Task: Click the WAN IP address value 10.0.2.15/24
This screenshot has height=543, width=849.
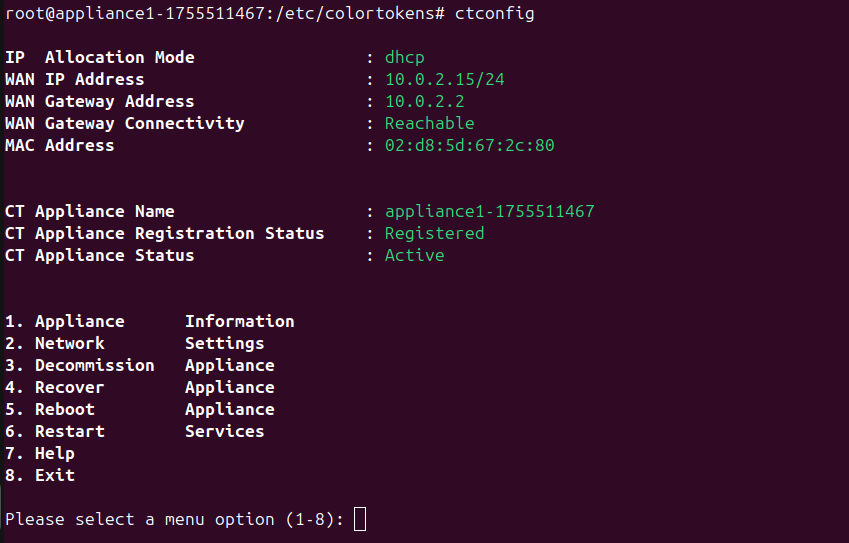Action: (x=439, y=79)
